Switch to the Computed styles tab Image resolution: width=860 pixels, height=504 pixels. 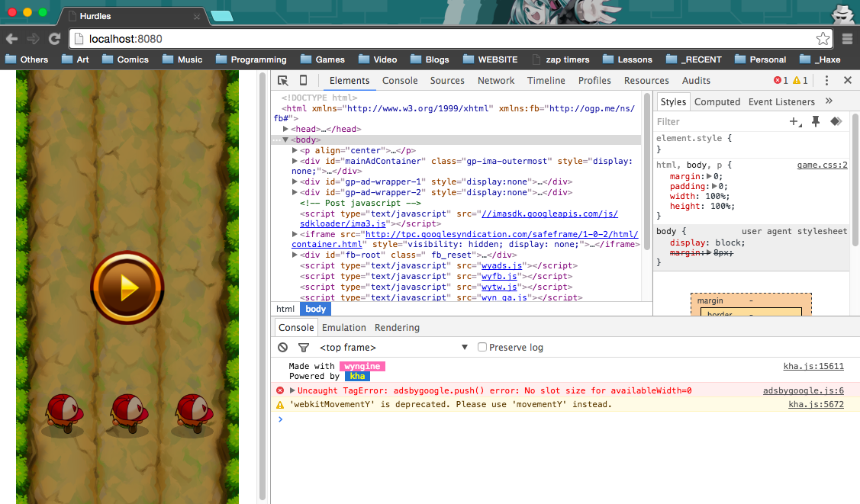[x=717, y=102]
